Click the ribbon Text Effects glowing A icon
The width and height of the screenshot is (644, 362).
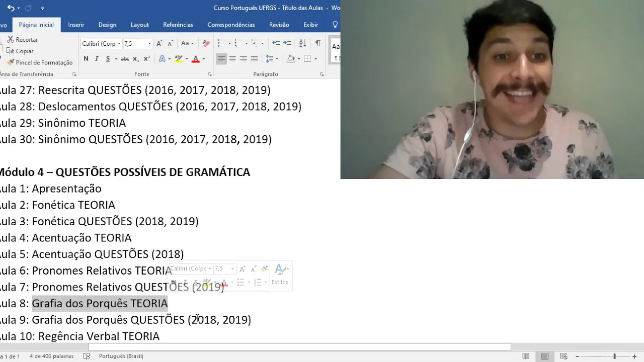coord(162,59)
